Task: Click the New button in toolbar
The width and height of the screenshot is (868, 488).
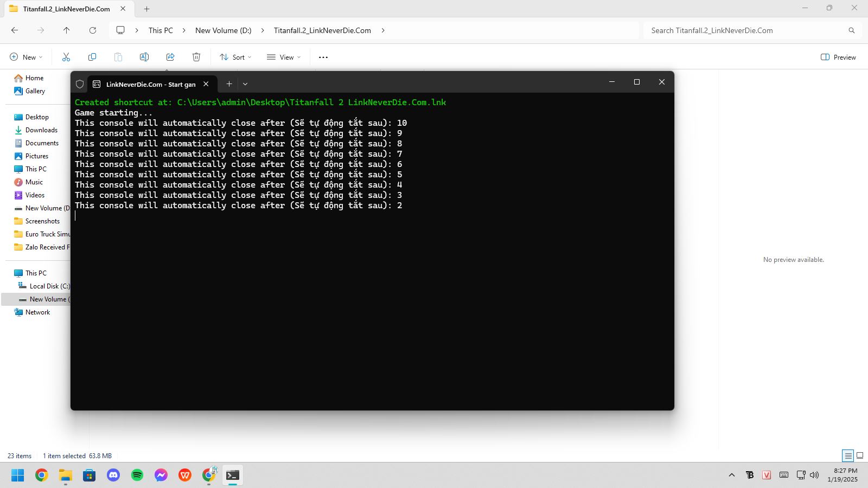Action: point(26,57)
